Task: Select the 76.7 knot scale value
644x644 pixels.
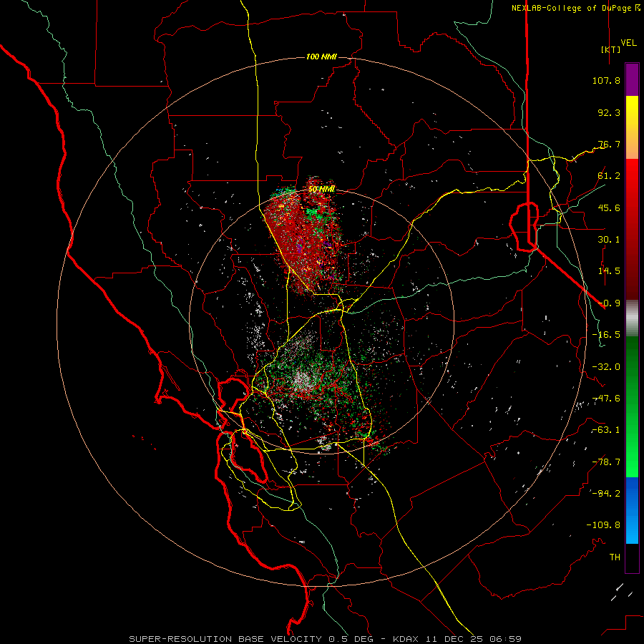Action: click(609, 144)
